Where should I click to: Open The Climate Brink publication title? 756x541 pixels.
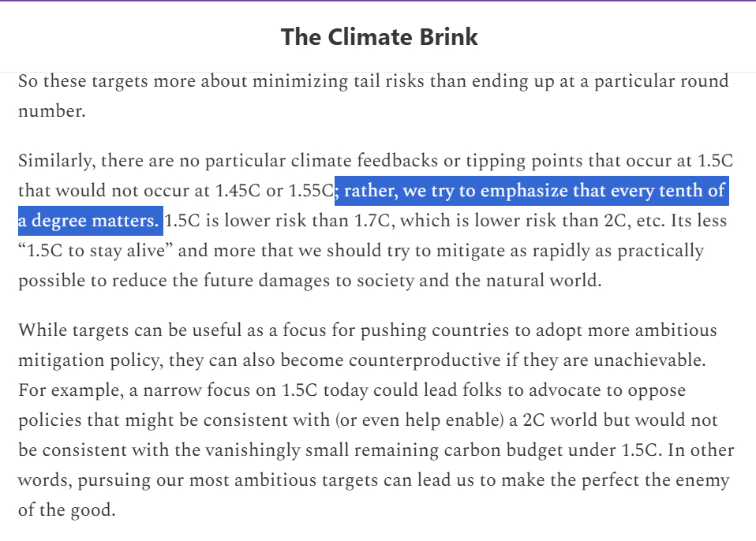point(379,37)
